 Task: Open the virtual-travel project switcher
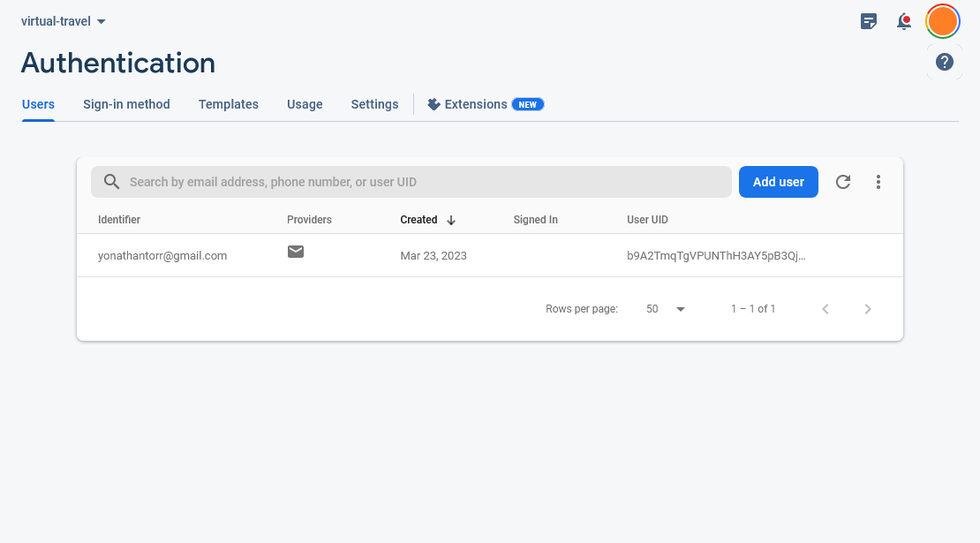pyautogui.click(x=62, y=20)
